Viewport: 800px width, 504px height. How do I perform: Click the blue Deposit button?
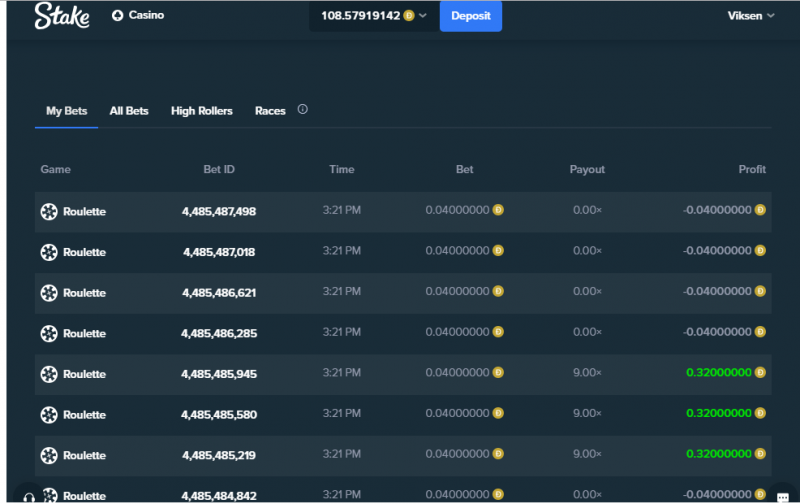(x=470, y=16)
